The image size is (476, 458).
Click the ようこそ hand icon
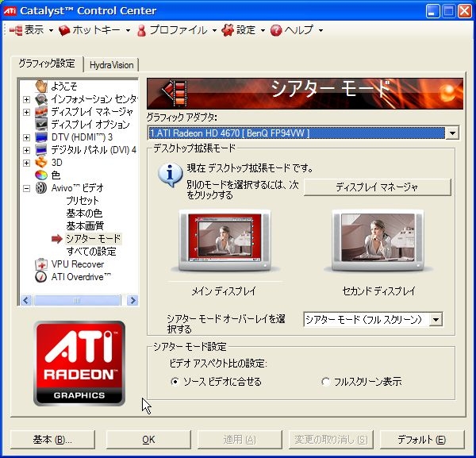click(x=41, y=87)
